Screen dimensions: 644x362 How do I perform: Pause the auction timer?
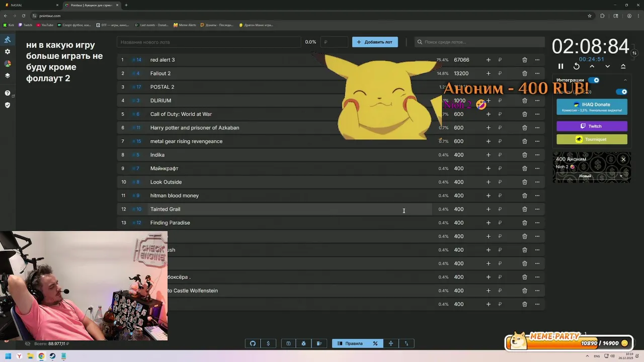(560, 66)
